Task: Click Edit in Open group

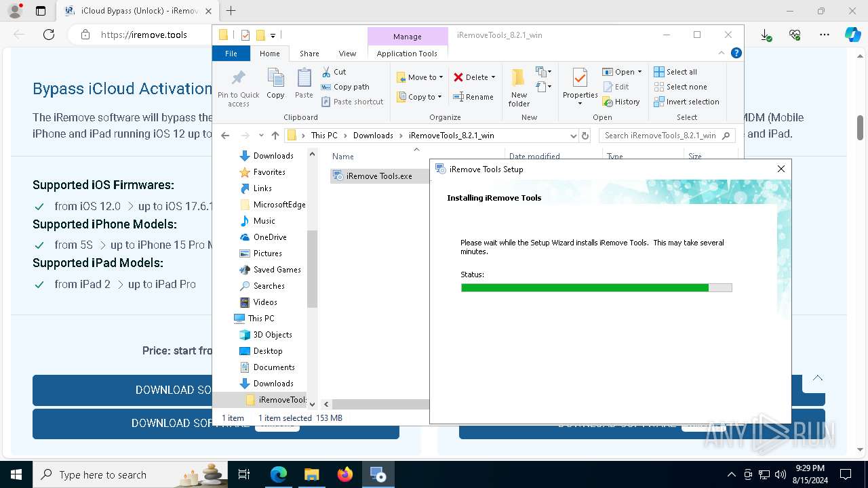Action: click(616, 87)
